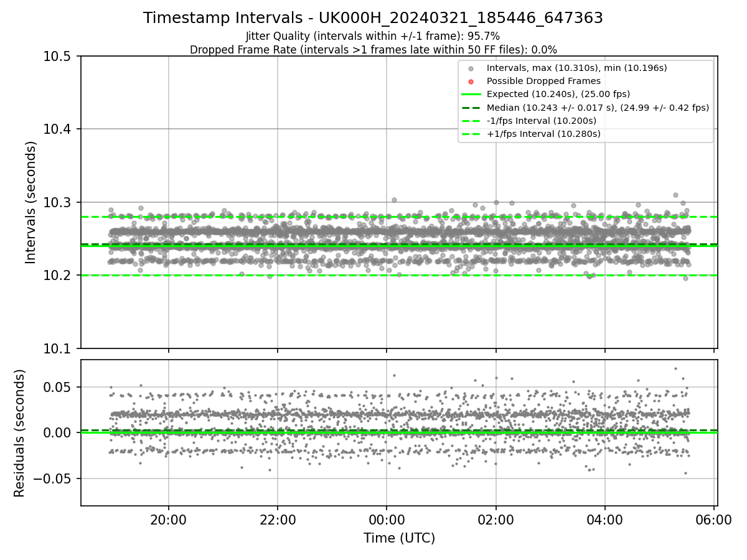747x560 pixels.
Task: Click the gray dot marker icon for Intervals in legend
Action: [471, 68]
